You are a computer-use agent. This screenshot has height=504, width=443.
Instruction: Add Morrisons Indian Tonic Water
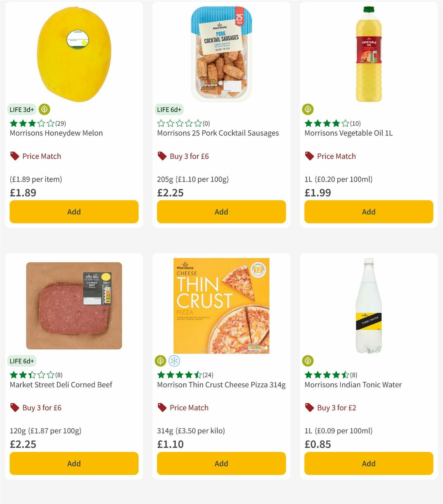point(368,463)
